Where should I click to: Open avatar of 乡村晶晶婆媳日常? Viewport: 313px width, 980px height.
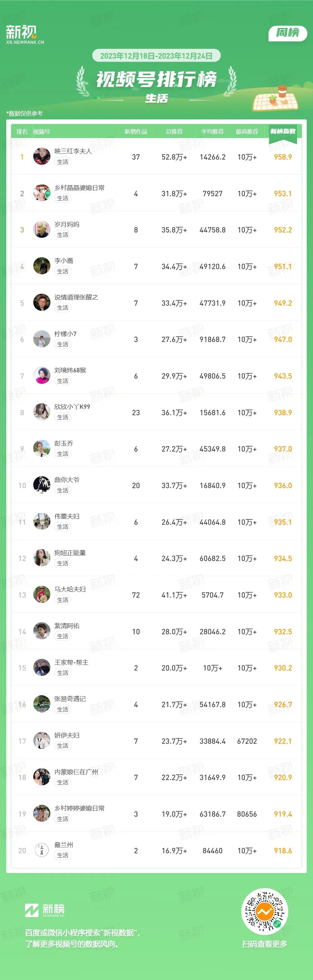pos(42,193)
